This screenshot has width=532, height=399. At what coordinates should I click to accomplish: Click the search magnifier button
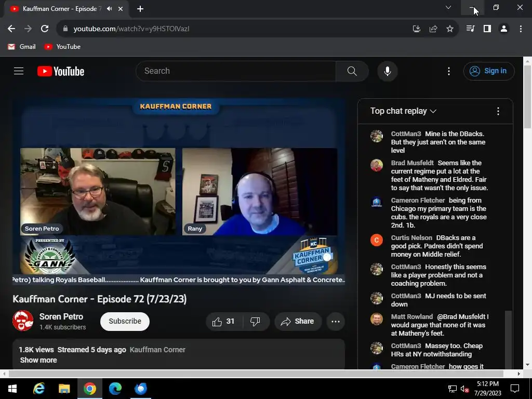[x=352, y=71]
